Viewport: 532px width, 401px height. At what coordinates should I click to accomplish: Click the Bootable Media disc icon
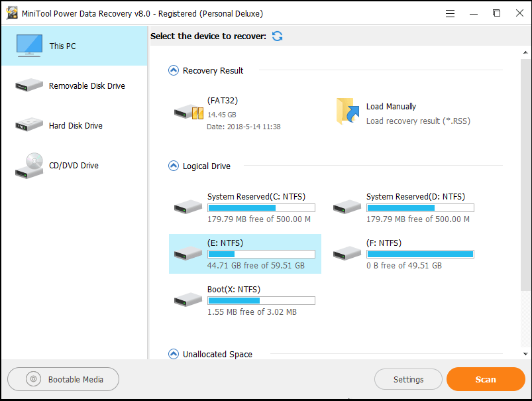point(33,378)
